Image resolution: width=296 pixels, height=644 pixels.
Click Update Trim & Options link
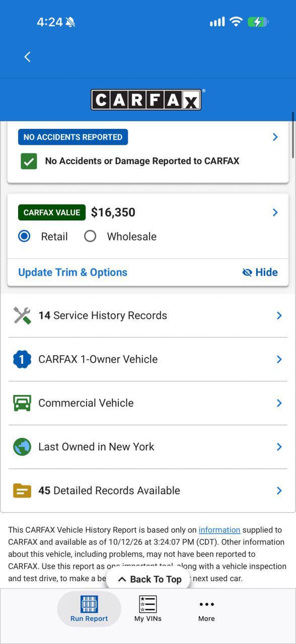coord(72,272)
